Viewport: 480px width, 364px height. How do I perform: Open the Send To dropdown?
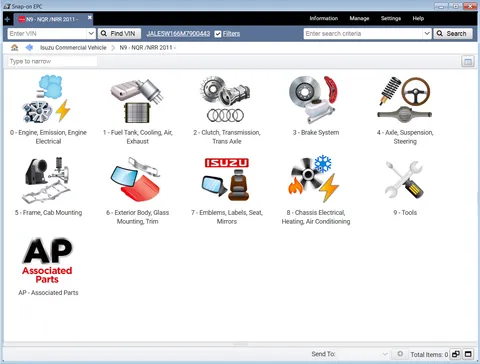(385, 354)
